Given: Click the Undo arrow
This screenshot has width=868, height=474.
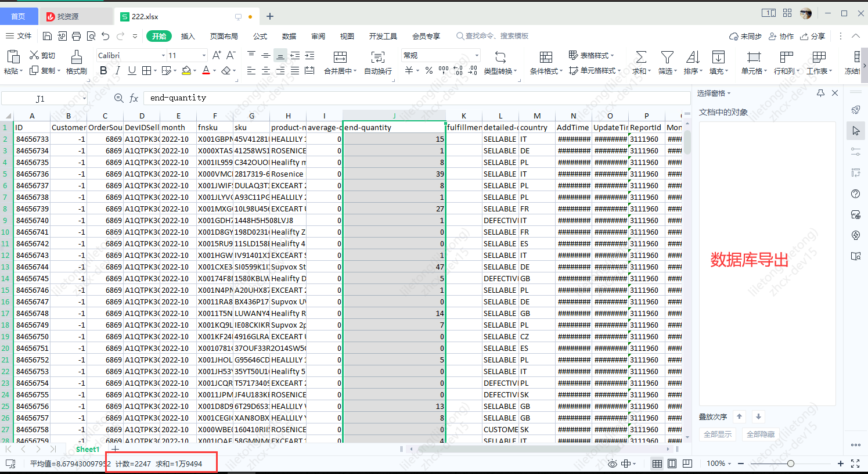Looking at the screenshot, I should (x=105, y=36).
